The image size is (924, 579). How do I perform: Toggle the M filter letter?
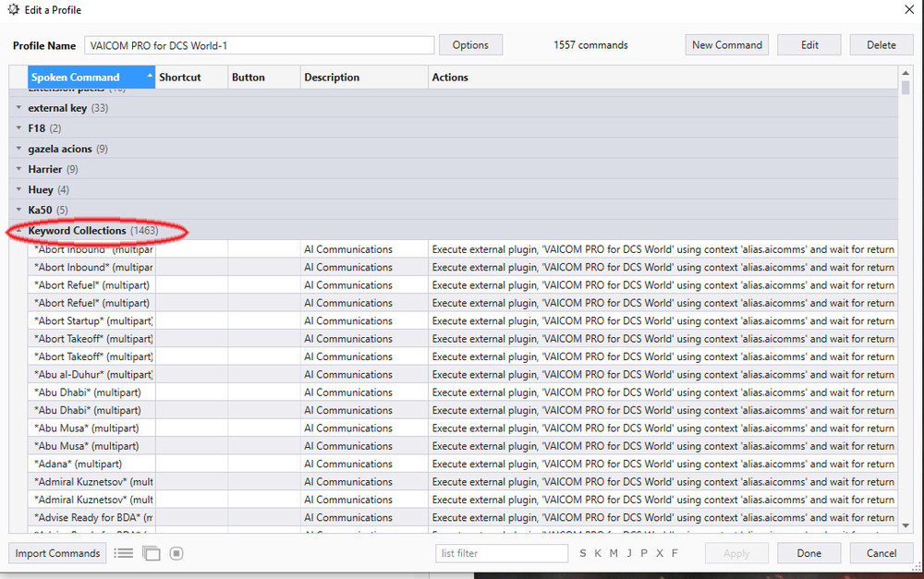click(614, 553)
